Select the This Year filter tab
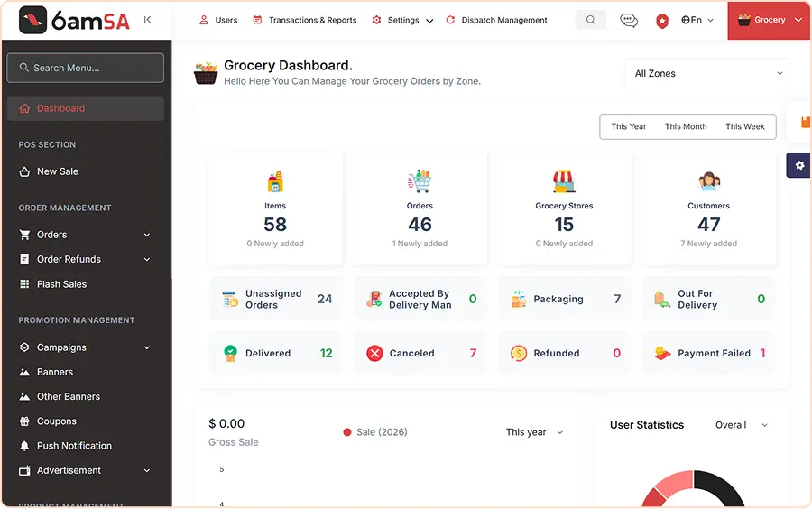This screenshot has height=509, width=812. click(628, 126)
